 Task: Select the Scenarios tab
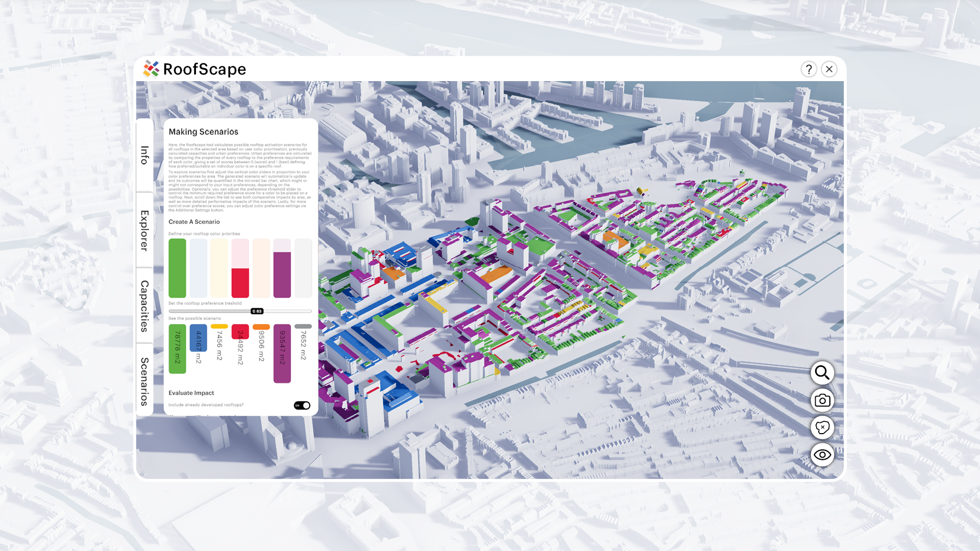pyautogui.click(x=144, y=382)
